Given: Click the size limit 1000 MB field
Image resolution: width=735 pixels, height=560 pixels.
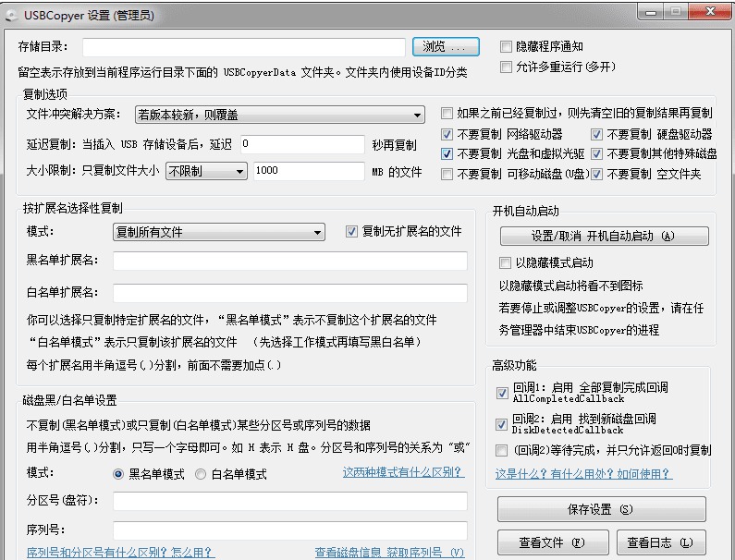Looking at the screenshot, I should [x=309, y=171].
